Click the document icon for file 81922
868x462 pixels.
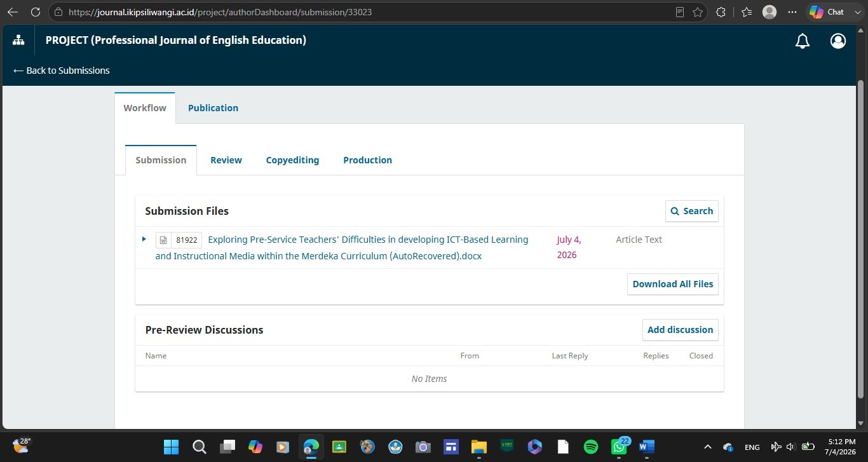163,240
